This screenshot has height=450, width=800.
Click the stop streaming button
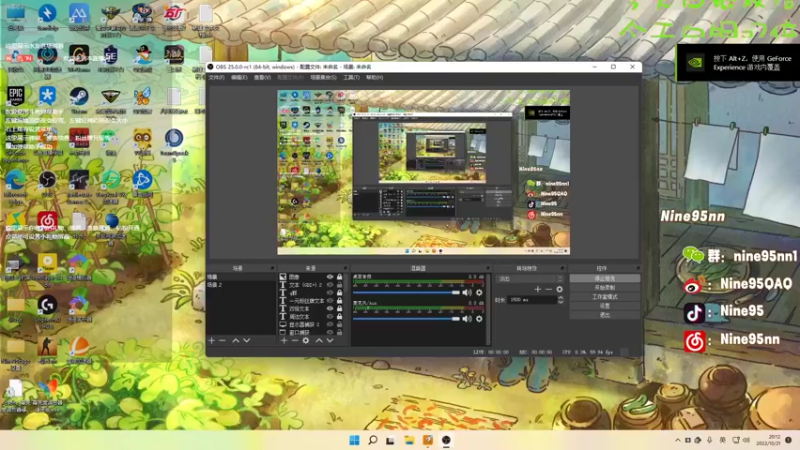point(605,279)
